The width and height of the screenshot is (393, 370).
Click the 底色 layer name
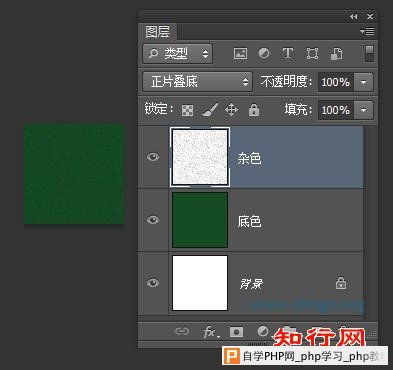coord(249,221)
